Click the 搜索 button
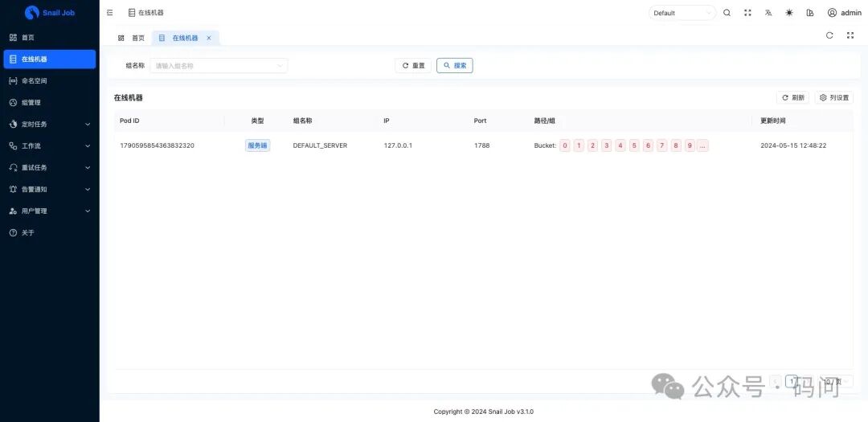This screenshot has width=868, height=422. point(454,65)
